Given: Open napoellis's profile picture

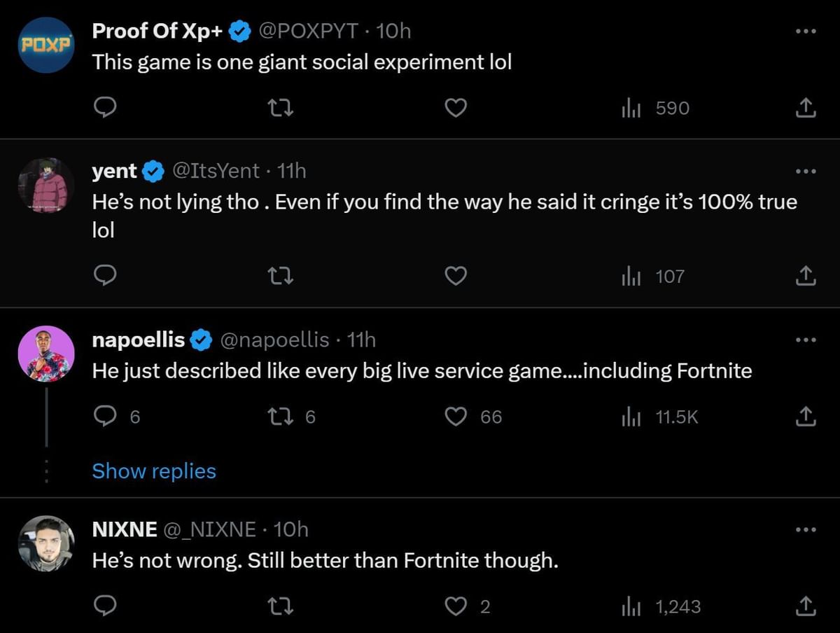Looking at the screenshot, I should tap(45, 354).
